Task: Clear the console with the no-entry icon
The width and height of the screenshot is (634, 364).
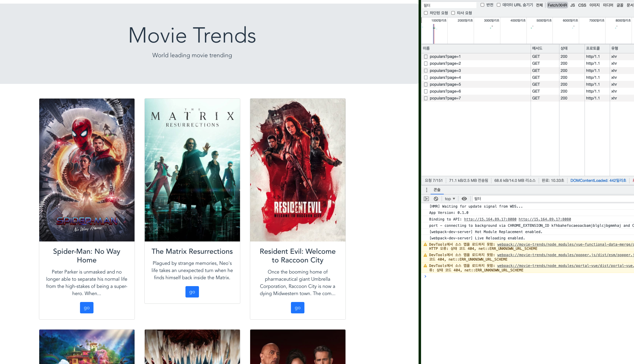Action: click(x=436, y=198)
